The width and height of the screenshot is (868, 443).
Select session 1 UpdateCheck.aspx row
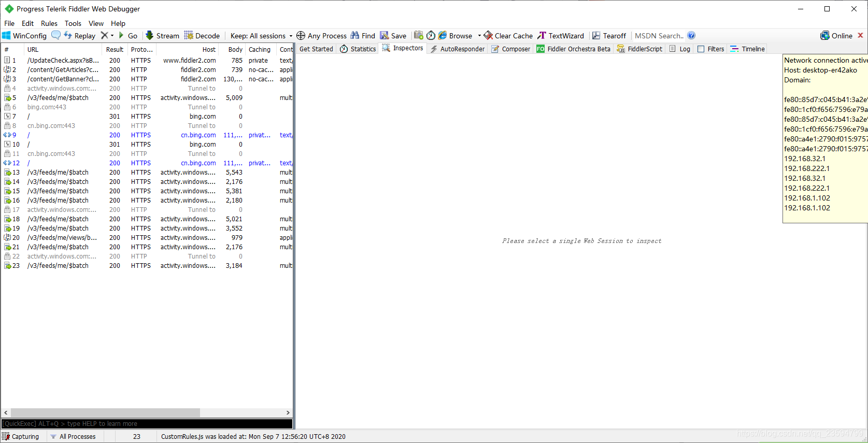147,61
